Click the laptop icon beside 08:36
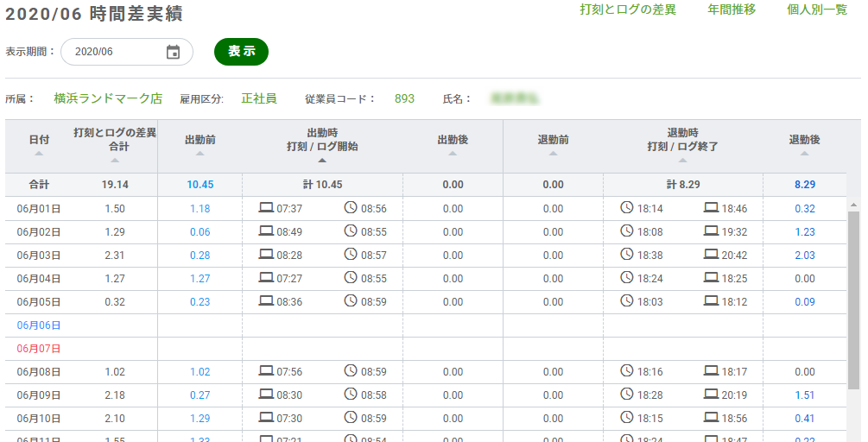 (x=266, y=301)
